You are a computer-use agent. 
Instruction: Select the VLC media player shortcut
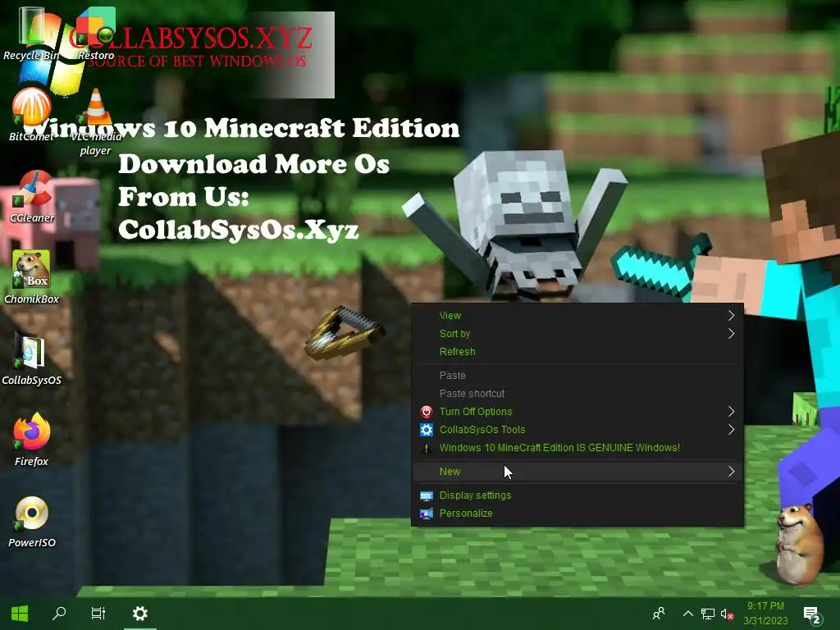95,121
